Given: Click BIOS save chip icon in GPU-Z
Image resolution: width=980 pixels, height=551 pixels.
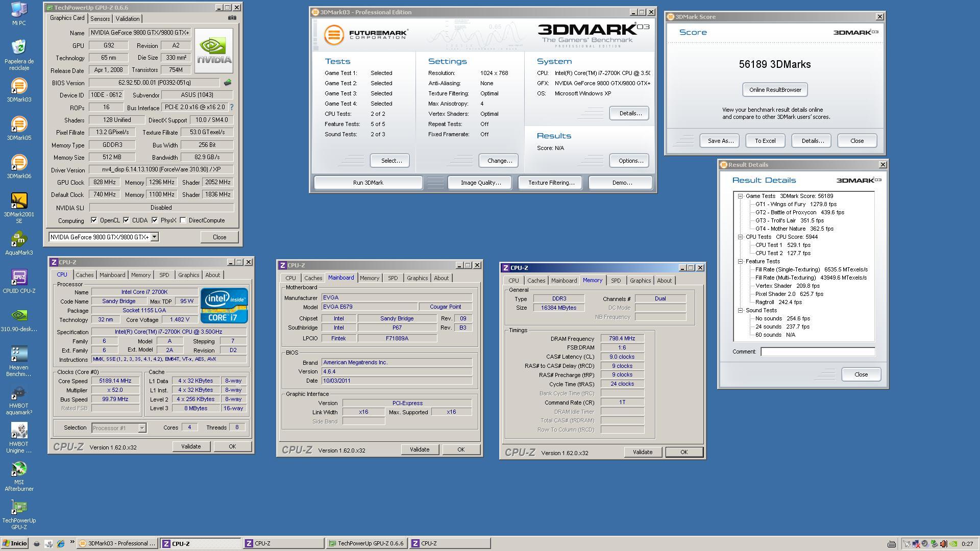Looking at the screenshot, I should coord(228,82).
